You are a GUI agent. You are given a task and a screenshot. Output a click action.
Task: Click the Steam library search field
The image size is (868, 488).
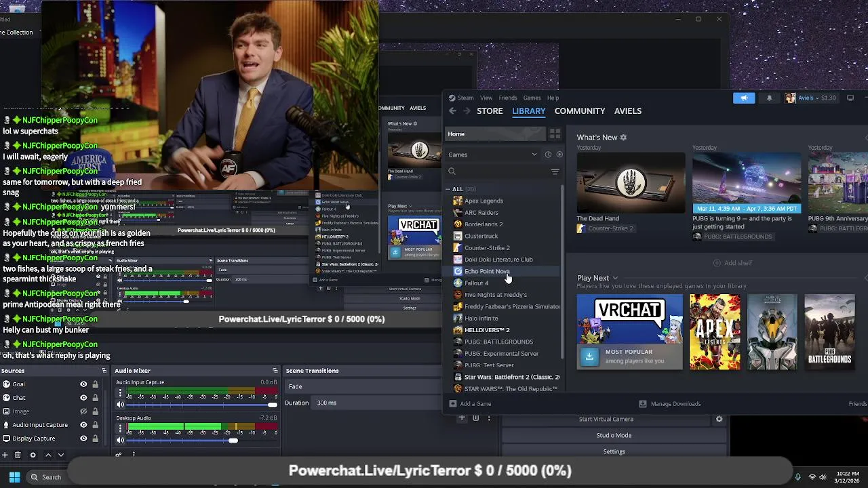498,171
